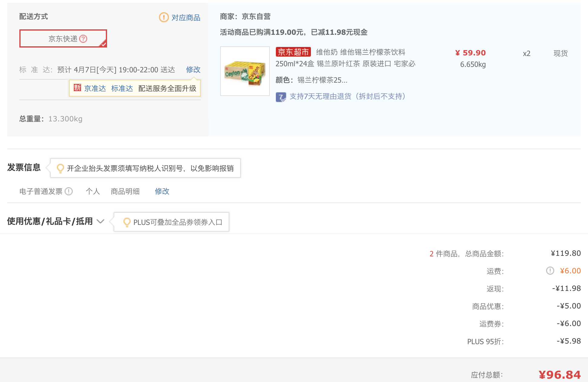Open the 标准达 link
This screenshot has width=588, height=382.
122,88
